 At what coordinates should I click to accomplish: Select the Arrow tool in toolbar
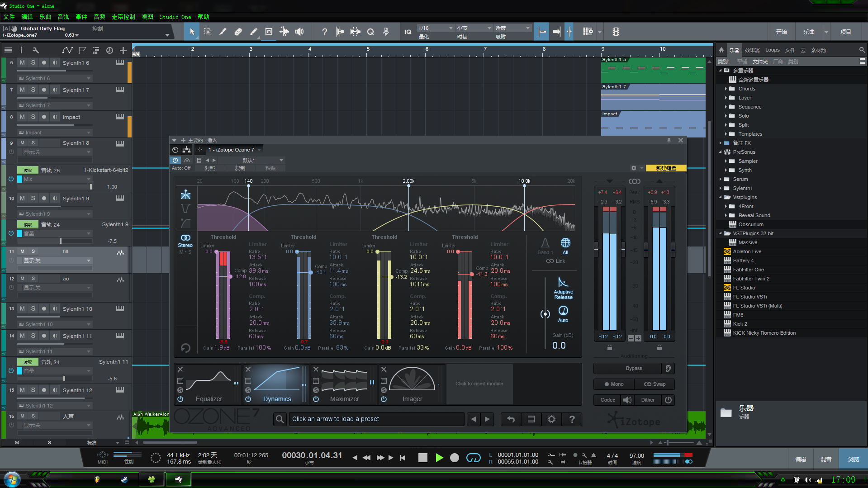pyautogui.click(x=192, y=32)
